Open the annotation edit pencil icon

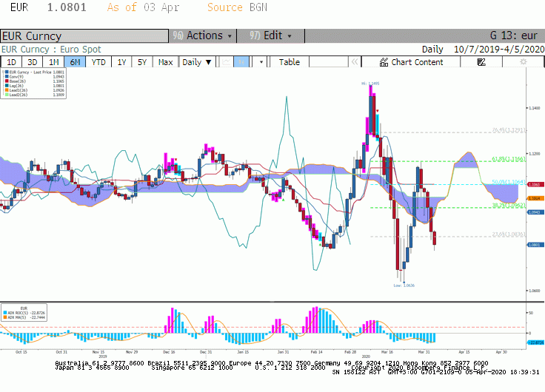(x=481, y=62)
